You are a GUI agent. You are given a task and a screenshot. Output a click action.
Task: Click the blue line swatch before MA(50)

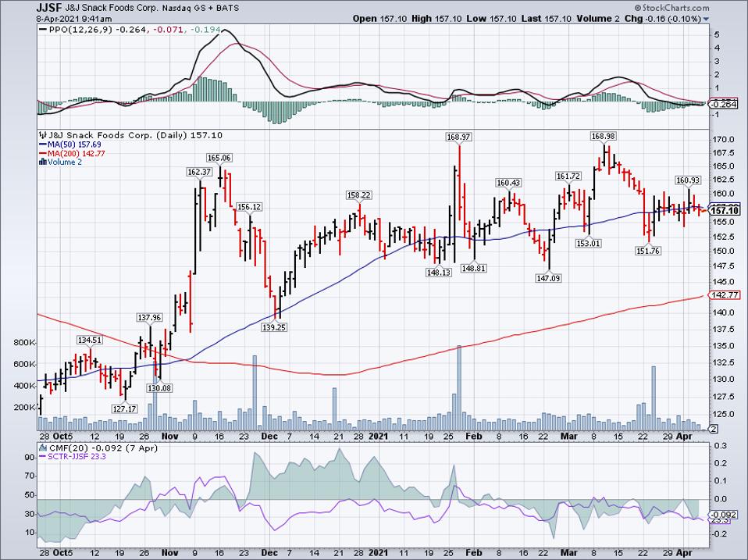pos(42,144)
